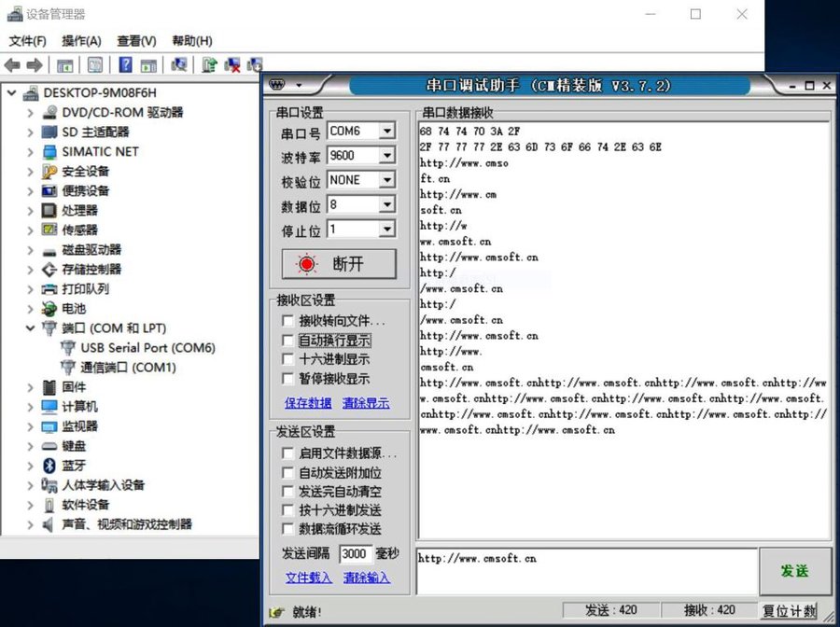The image size is (840, 627).
Task: Click the show/hide console tree toolbar icon
Action: point(64,66)
